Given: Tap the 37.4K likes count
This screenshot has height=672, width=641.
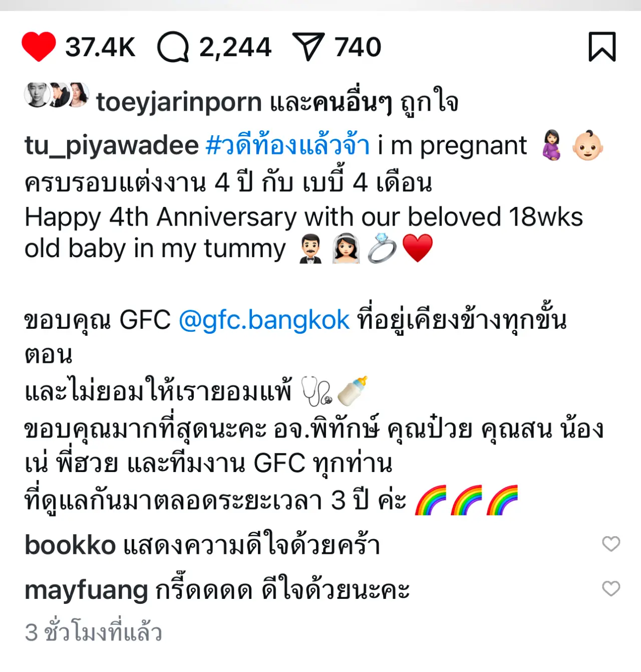Looking at the screenshot, I should click(100, 47).
